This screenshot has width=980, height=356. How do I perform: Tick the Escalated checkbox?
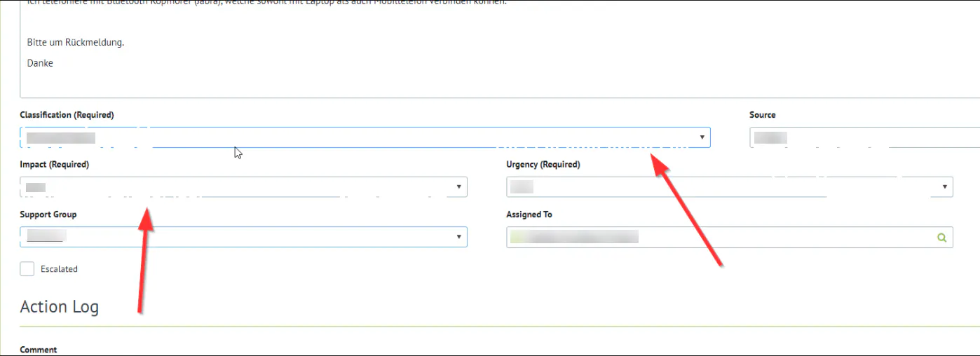coord(27,269)
